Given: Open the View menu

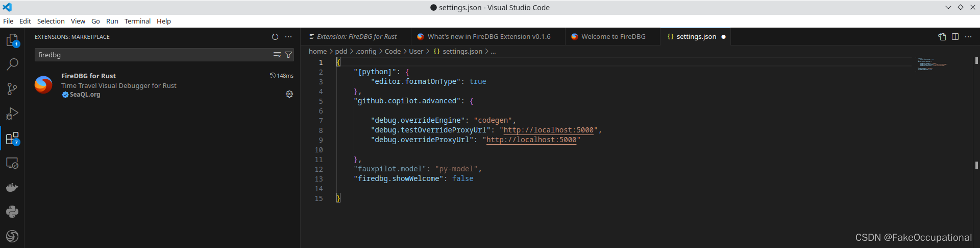Looking at the screenshot, I should (x=78, y=21).
